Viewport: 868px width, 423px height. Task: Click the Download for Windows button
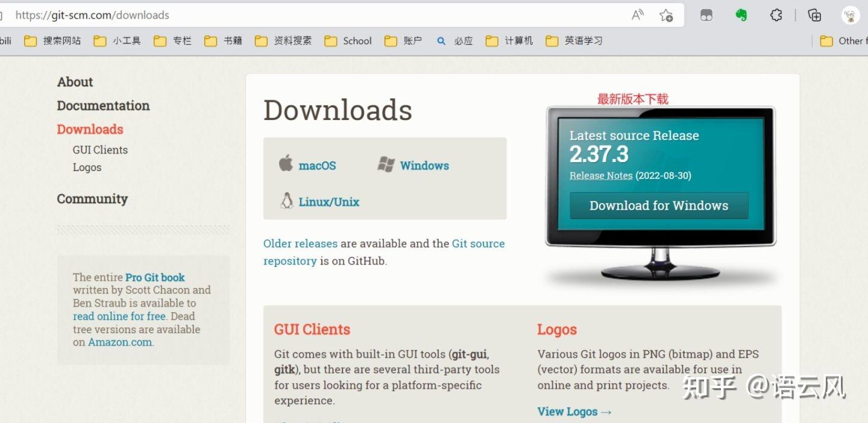tap(658, 205)
